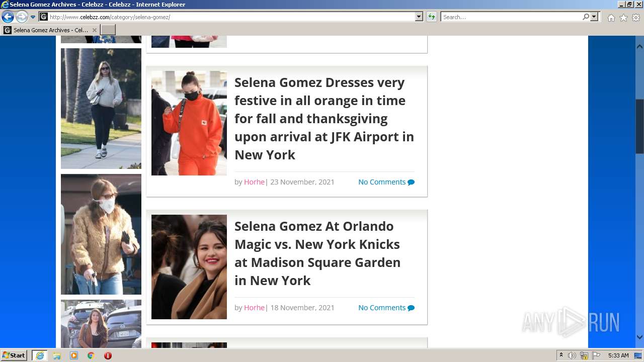Open a new blank tab
This screenshot has width=644, height=362.
108,30
